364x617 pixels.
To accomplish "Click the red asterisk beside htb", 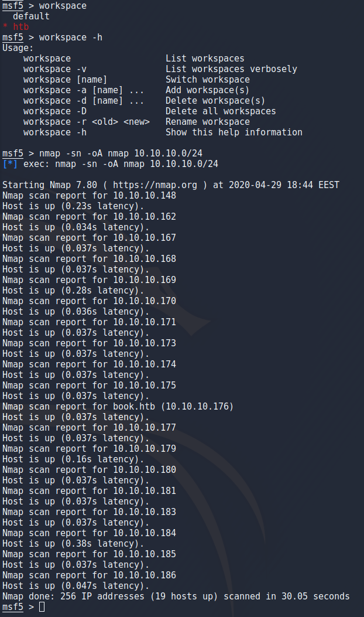I will coord(5,27).
